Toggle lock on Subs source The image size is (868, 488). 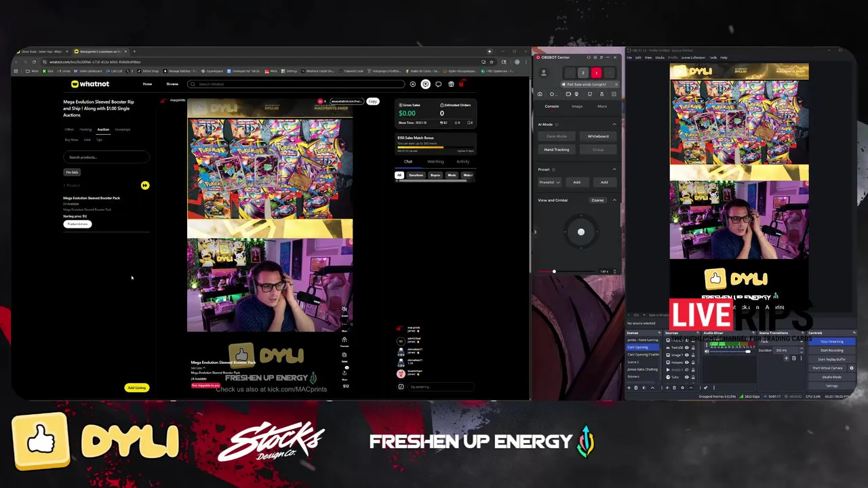[x=693, y=377]
